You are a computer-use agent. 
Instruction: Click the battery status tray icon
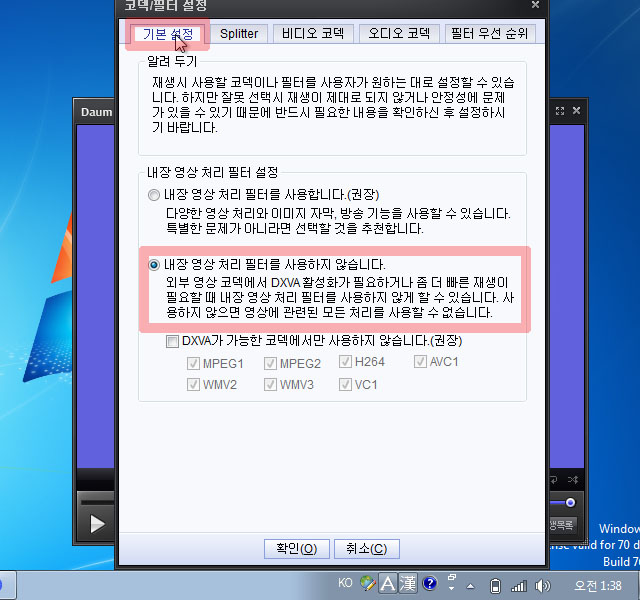coord(495,585)
